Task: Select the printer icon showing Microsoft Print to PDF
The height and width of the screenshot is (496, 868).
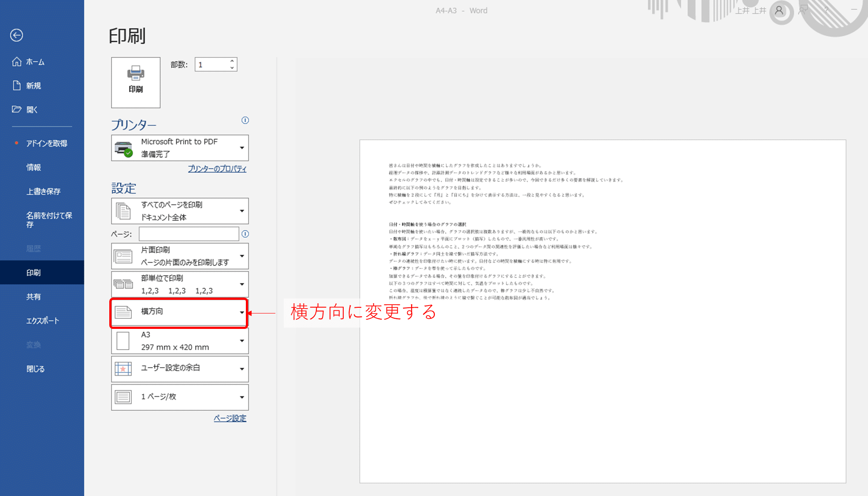Action: click(x=123, y=147)
